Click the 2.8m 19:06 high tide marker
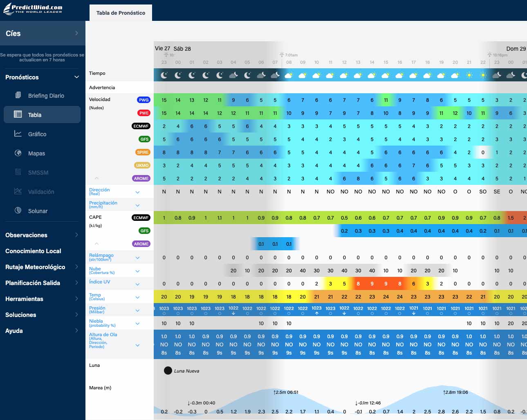The image size is (527, 420). pyautogui.click(x=455, y=392)
